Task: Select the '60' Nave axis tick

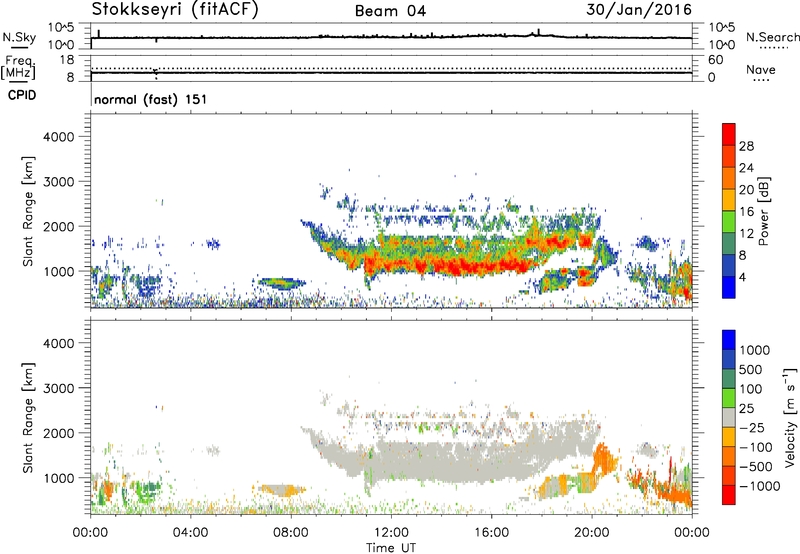Action: click(x=715, y=60)
